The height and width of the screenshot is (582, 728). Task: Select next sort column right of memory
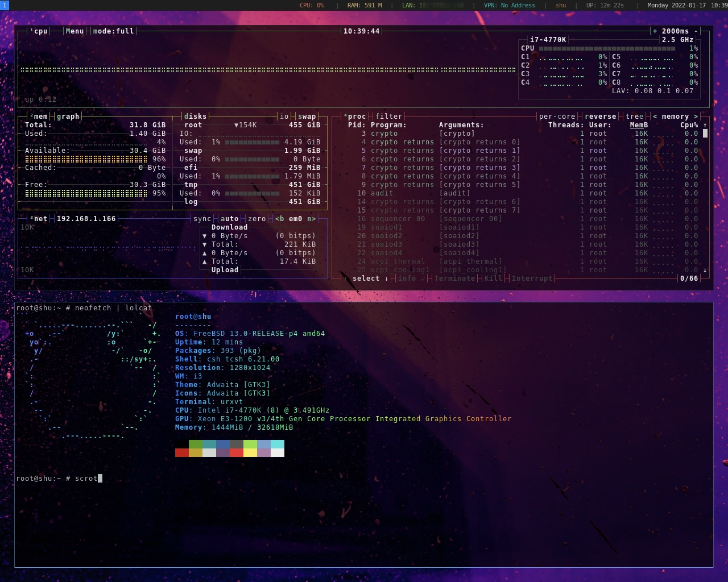pyautogui.click(x=696, y=117)
